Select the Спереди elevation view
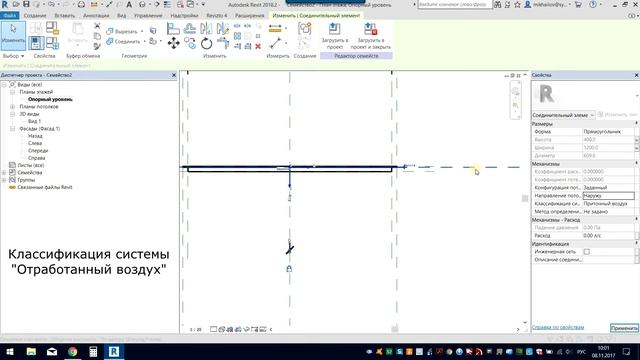 (x=38, y=151)
